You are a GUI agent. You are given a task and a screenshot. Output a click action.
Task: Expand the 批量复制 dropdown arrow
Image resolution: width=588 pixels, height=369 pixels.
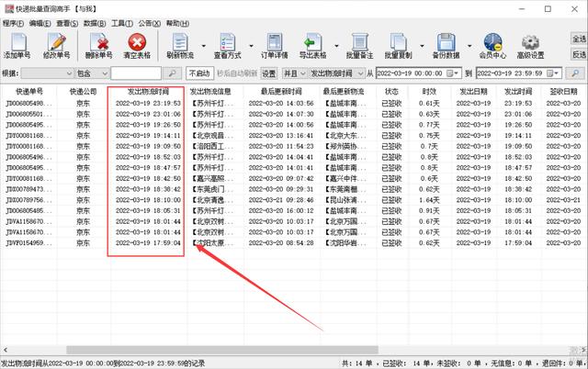coord(422,46)
